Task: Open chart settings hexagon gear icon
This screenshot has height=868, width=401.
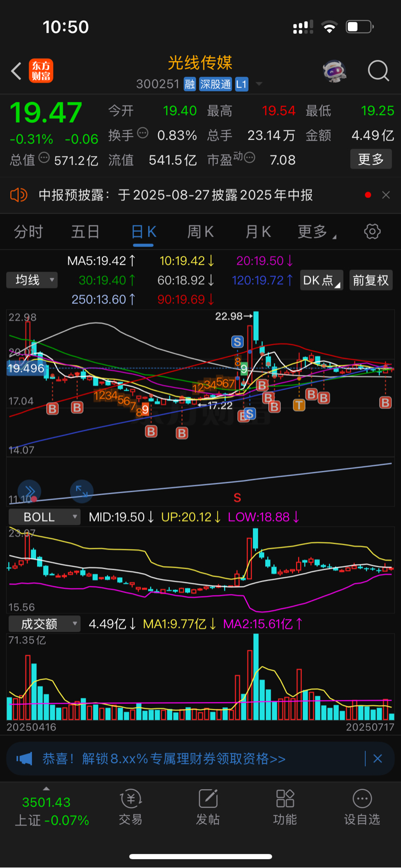Action: pos(372,231)
